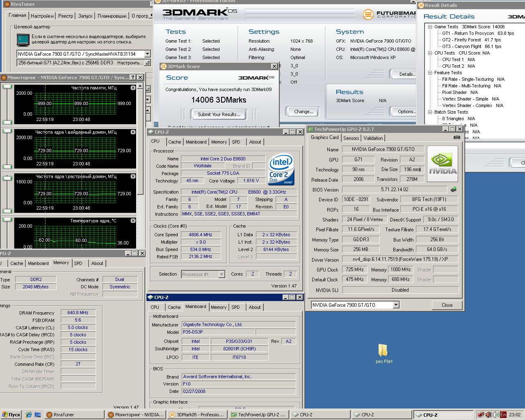The height and width of the screenshot is (420, 525).
Task: Close the memory clock graph (Частота памяти)
Action: (133, 88)
